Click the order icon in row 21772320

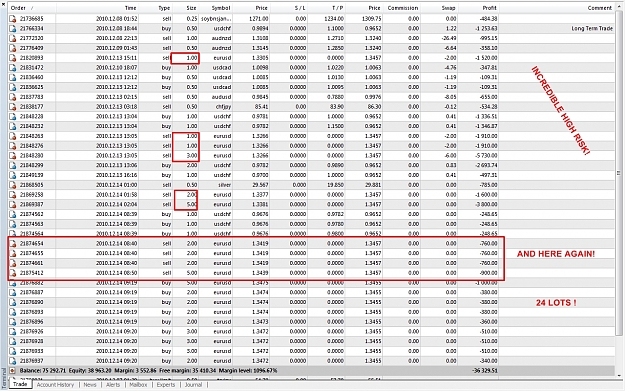click(13, 38)
